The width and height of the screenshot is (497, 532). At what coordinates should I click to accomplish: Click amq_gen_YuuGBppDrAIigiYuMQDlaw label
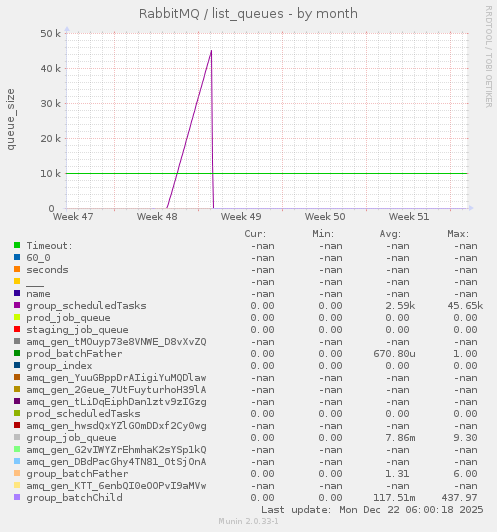tap(116, 378)
